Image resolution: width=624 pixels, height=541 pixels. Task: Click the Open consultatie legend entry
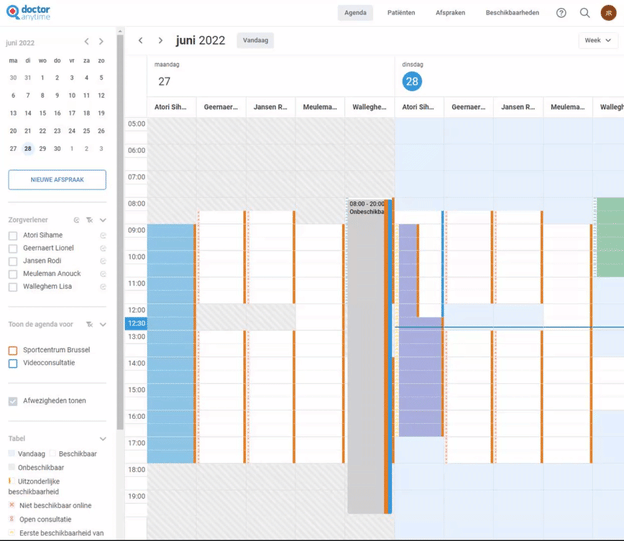pyautogui.click(x=40, y=519)
